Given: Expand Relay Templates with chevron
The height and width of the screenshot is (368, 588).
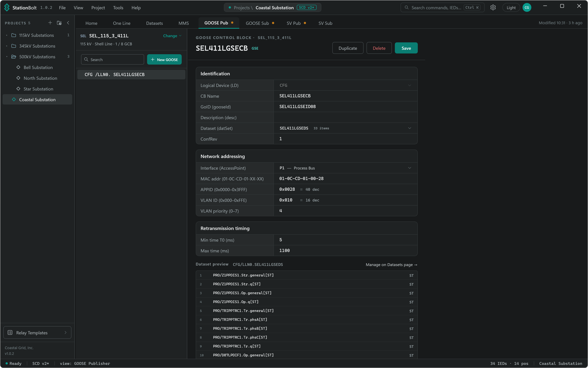Looking at the screenshot, I should (65, 332).
